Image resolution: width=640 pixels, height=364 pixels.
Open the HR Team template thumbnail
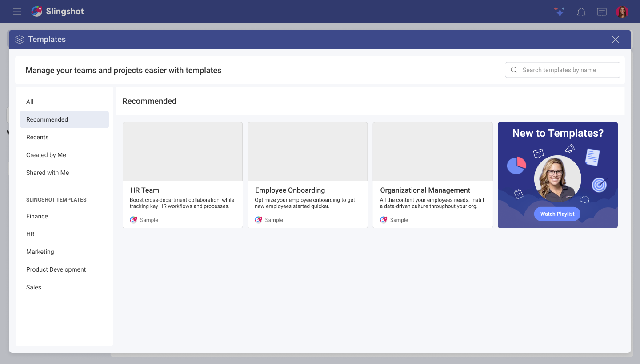coord(183,151)
